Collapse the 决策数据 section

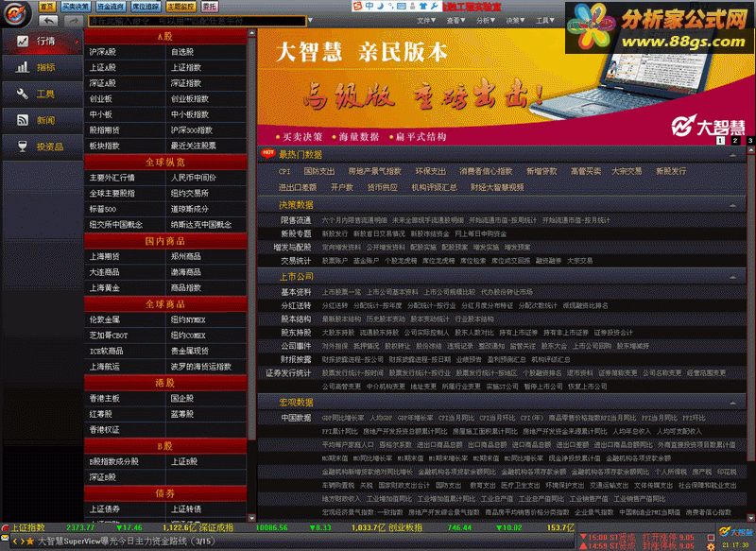click(x=732, y=205)
